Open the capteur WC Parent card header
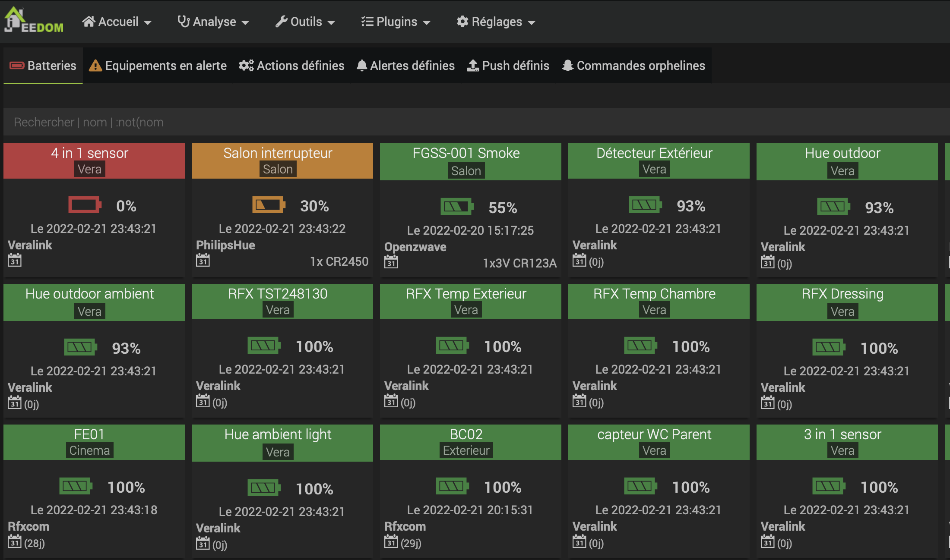The height and width of the screenshot is (560, 950). click(659, 442)
